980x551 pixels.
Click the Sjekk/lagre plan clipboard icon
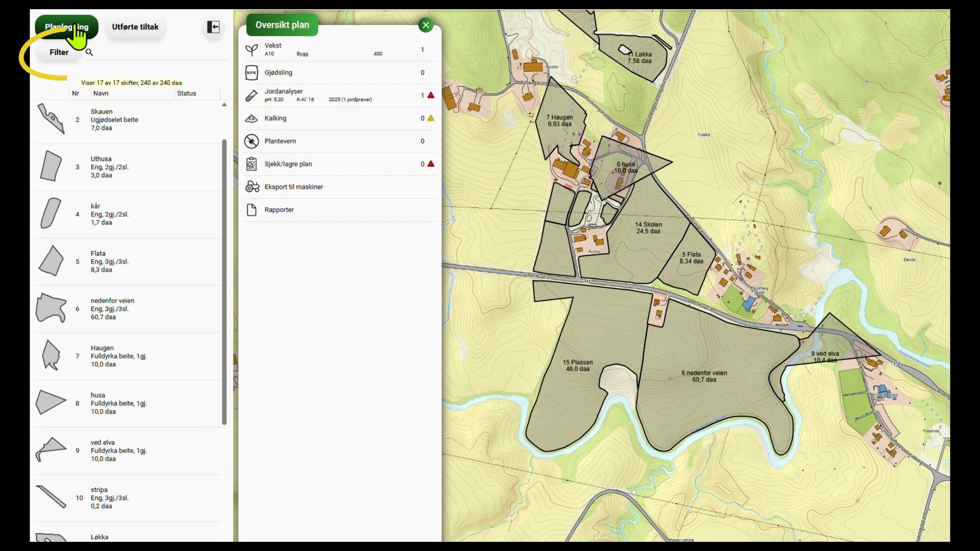click(252, 164)
